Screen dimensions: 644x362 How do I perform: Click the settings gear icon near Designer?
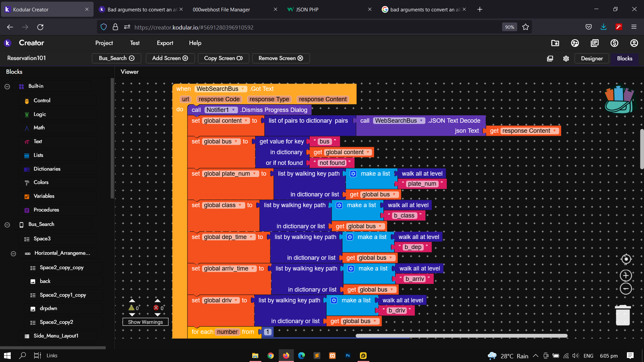click(566, 58)
